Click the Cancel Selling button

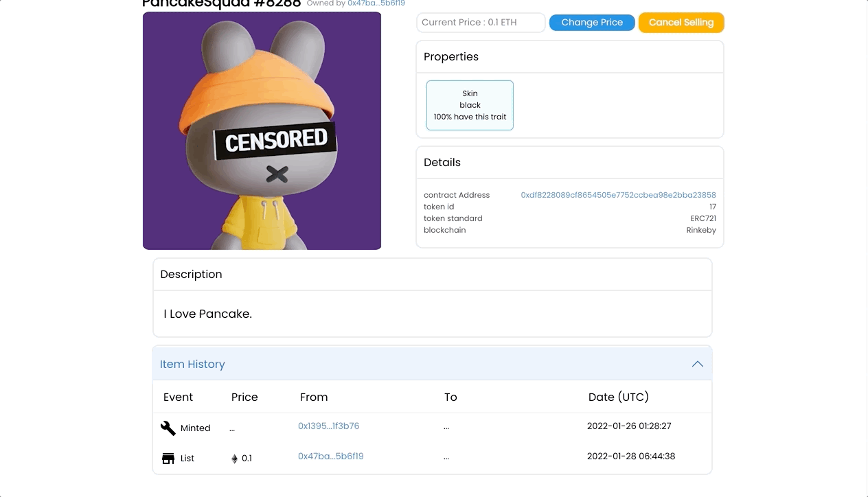click(x=681, y=23)
